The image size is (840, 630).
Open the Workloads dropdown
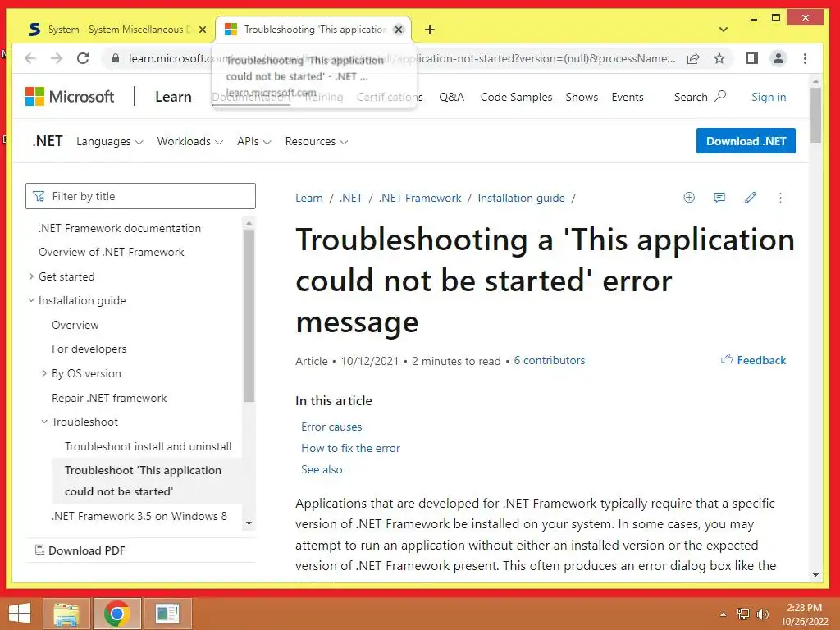189,141
